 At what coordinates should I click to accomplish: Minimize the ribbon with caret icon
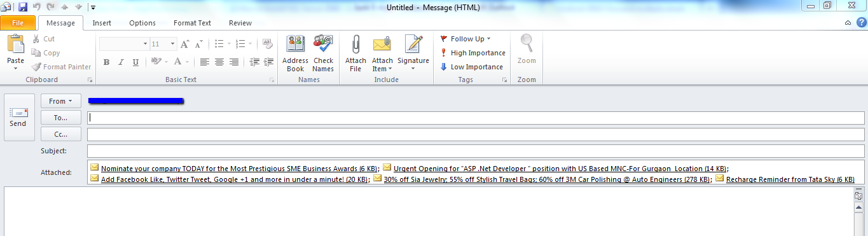point(848,23)
